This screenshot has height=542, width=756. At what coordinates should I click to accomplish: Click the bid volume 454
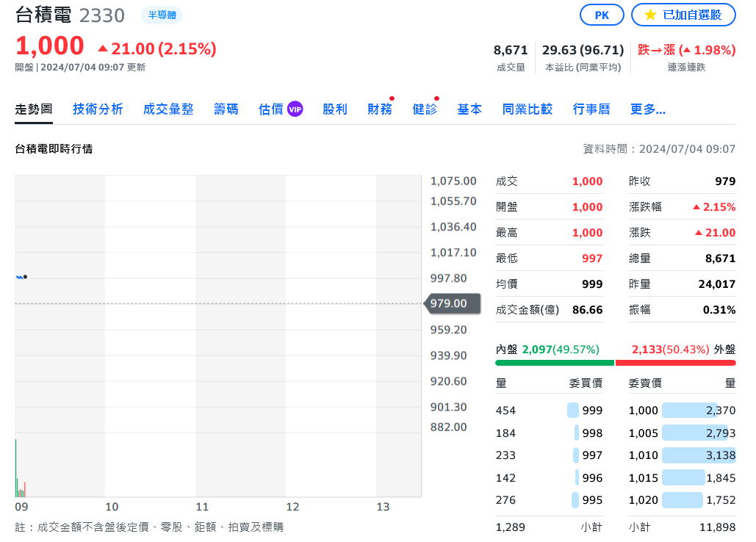point(505,411)
